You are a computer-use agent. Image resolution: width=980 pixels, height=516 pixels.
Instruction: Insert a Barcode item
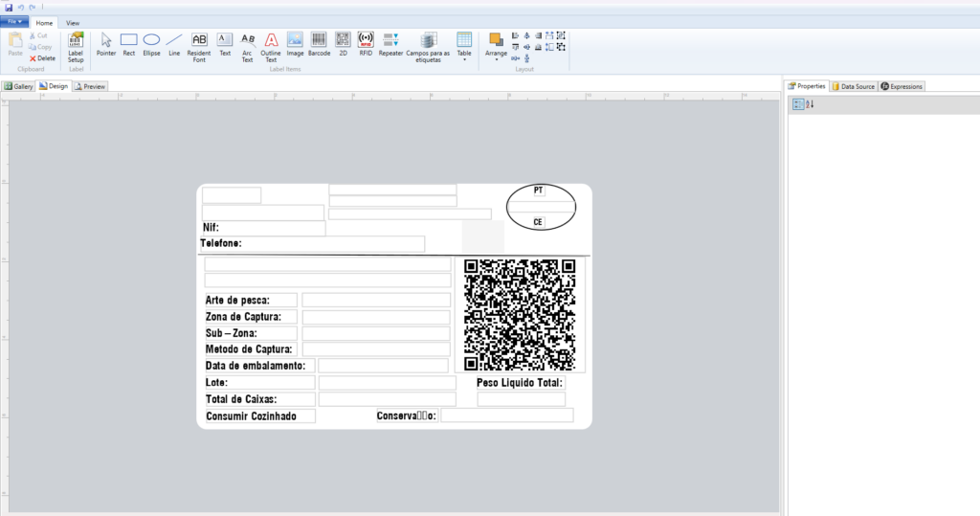(319, 45)
